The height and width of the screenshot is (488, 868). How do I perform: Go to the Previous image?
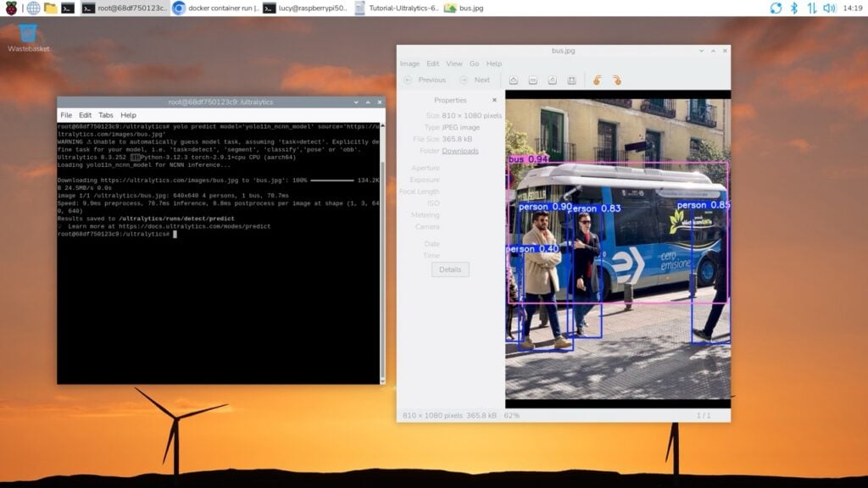point(425,80)
